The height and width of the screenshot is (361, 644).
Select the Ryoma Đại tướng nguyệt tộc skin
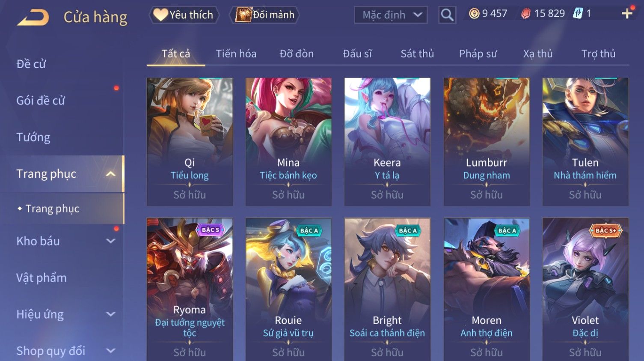pos(190,289)
